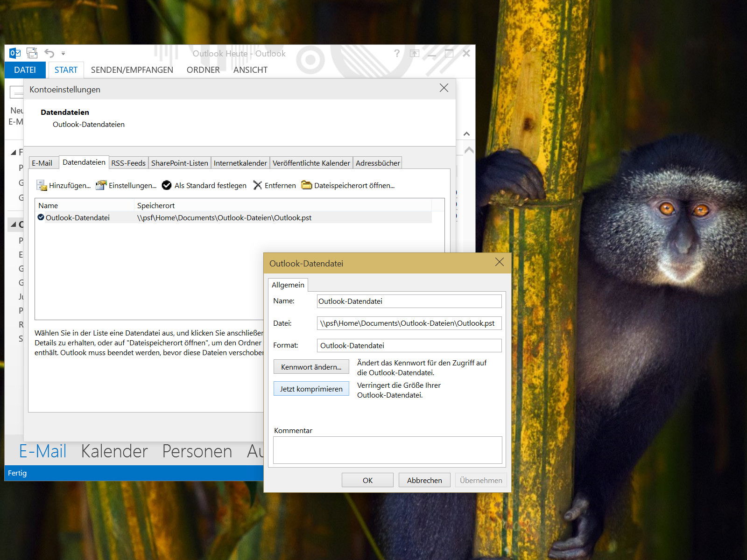Open the Veröffentlichte Kalender tab
747x560 pixels.
click(311, 163)
